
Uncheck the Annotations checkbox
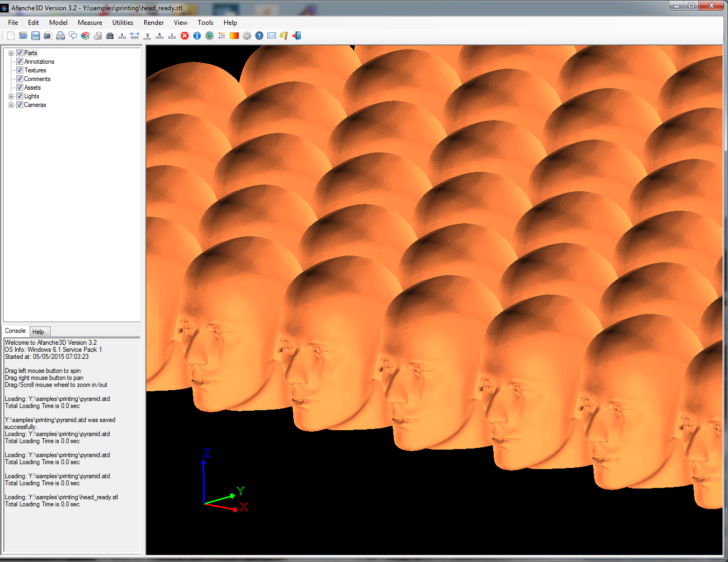click(x=19, y=62)
